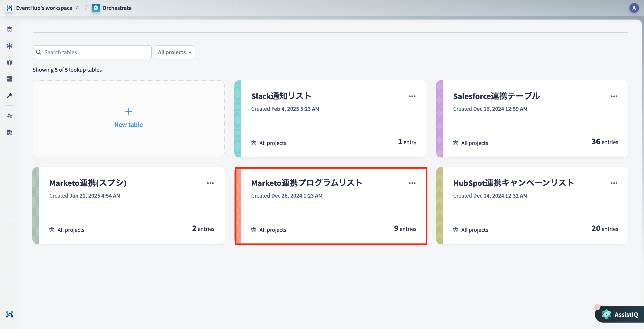This screenshot has height=329, width=644.
Task: Open more options for Marketo連携プログラムリスト
Action: click(412, 183)
